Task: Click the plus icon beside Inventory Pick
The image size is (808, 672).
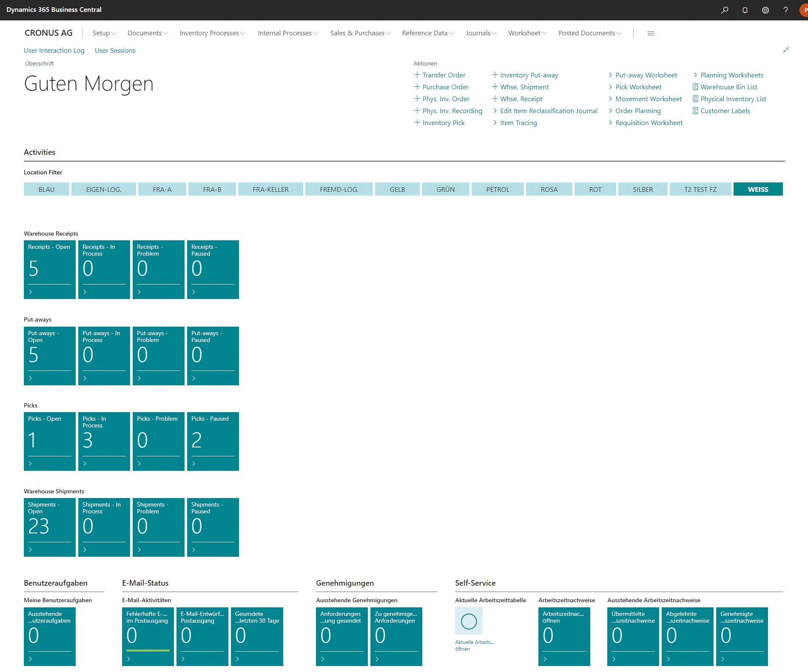Action: (417, 122)
